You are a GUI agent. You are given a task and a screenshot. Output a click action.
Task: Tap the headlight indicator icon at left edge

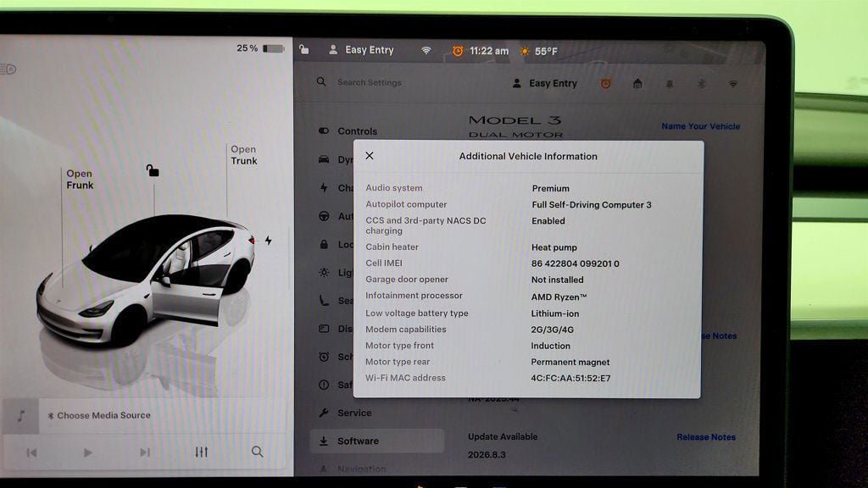(x=8, y=69)
